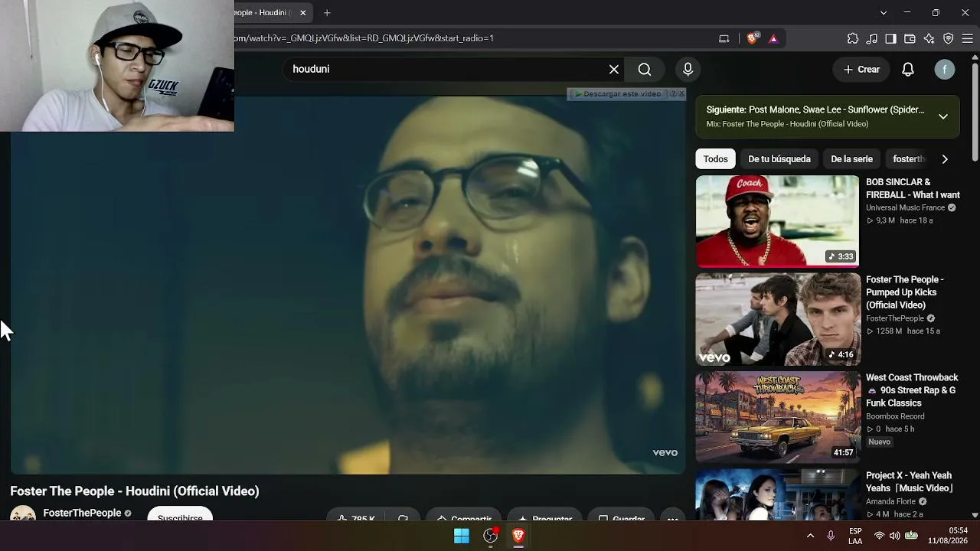The image size is (980, 551).
Task: Click 'Foster The People - Pumped Up Kicks' title
Action: pos(905,292)
